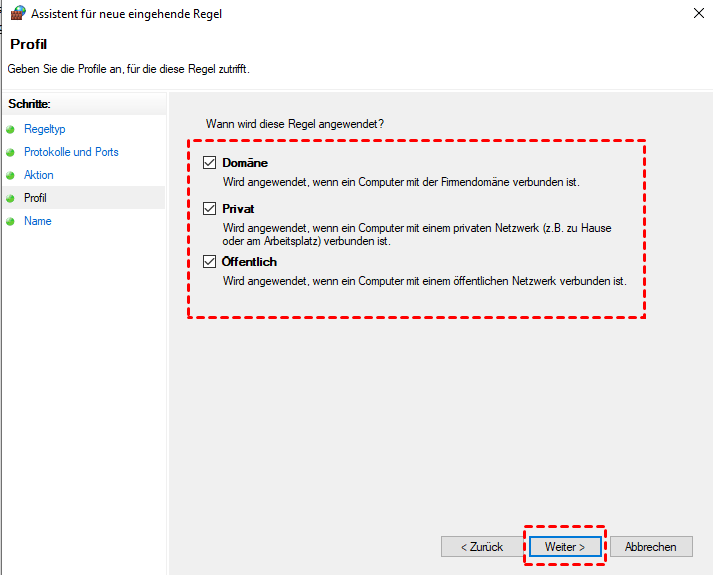Image resolution: width=713 pixels, height=575 pixels.
Task: Click the Öffentlich description text
Action: pyautogui.click(x=424, y=281)
